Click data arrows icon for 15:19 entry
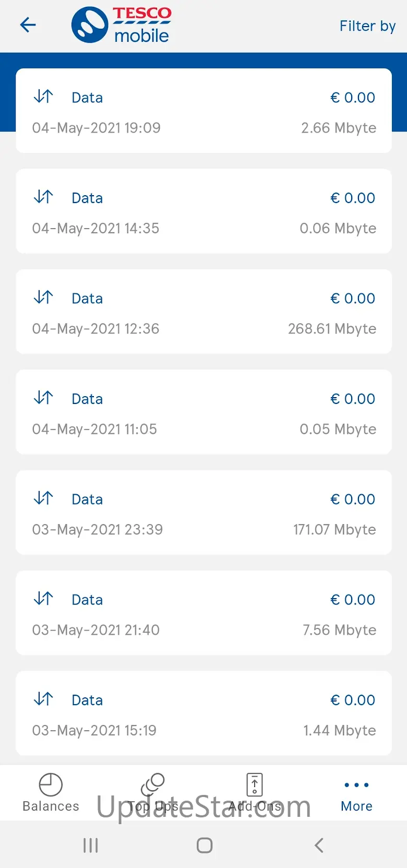The width and height of the screenshot is (407, 868). 43,699
